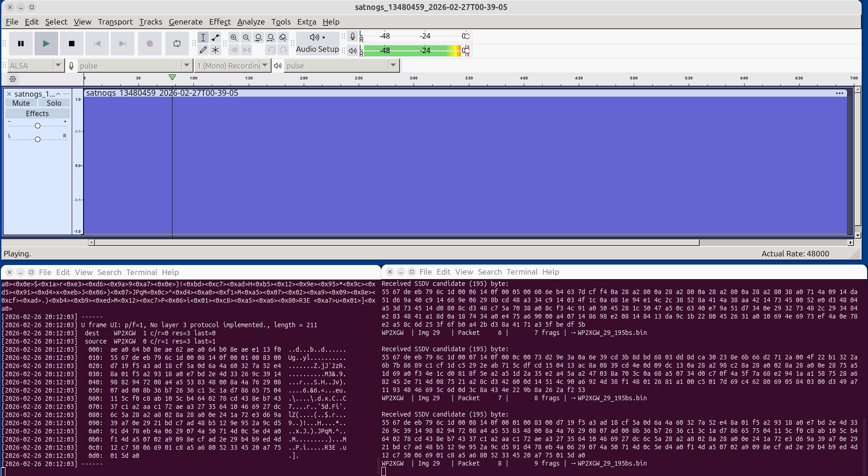Screen dimensions: 868x476
Task: Pause the audio playback
Action: pyautogui.click(x=21, y=44)
